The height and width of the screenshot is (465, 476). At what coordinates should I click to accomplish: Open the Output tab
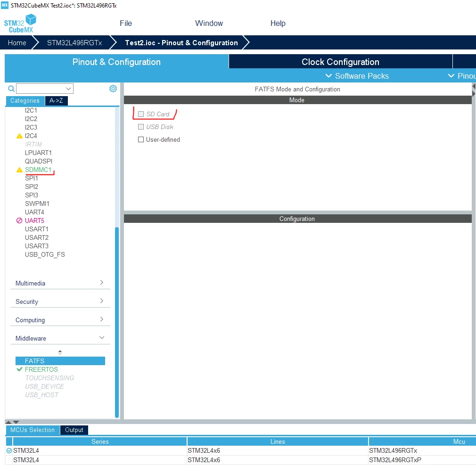(x=74, y=430)
